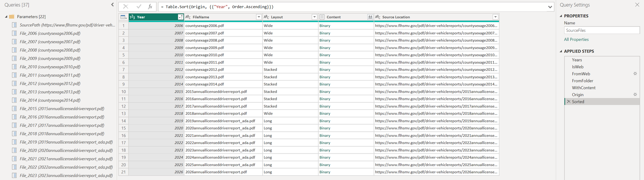644x180 pixels.
Task: Click the Queries [37] pane title
Action: 17,5
